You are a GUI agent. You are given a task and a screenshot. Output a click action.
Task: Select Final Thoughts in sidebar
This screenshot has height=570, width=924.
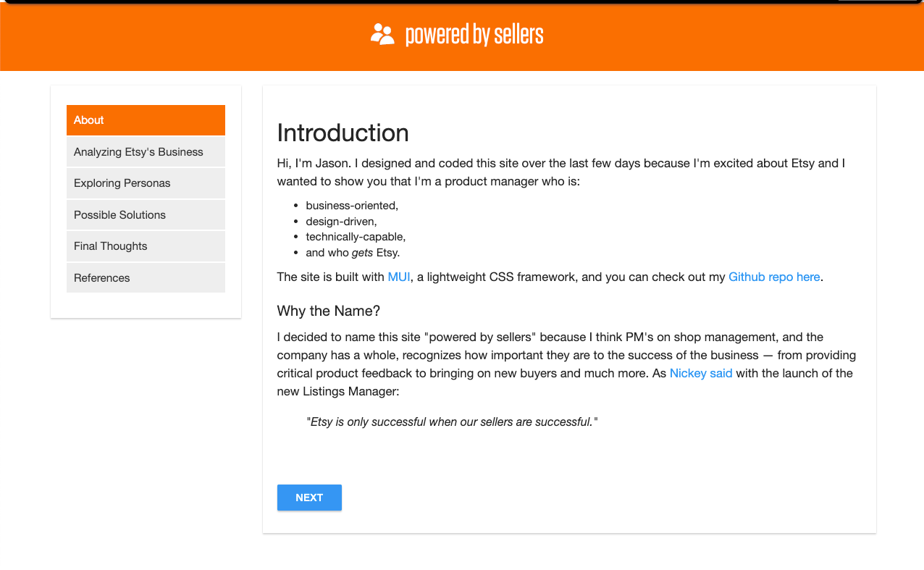point(146,246)
